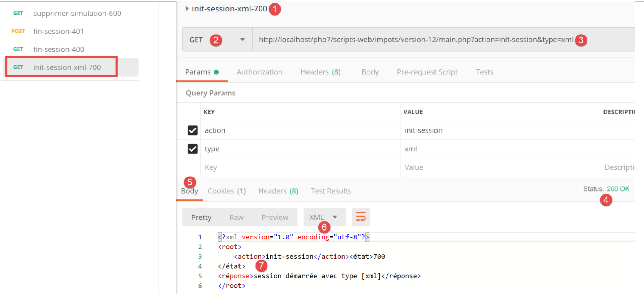Open the GET method dropdown
The image size is (644, 295).
tap(242, 40)
